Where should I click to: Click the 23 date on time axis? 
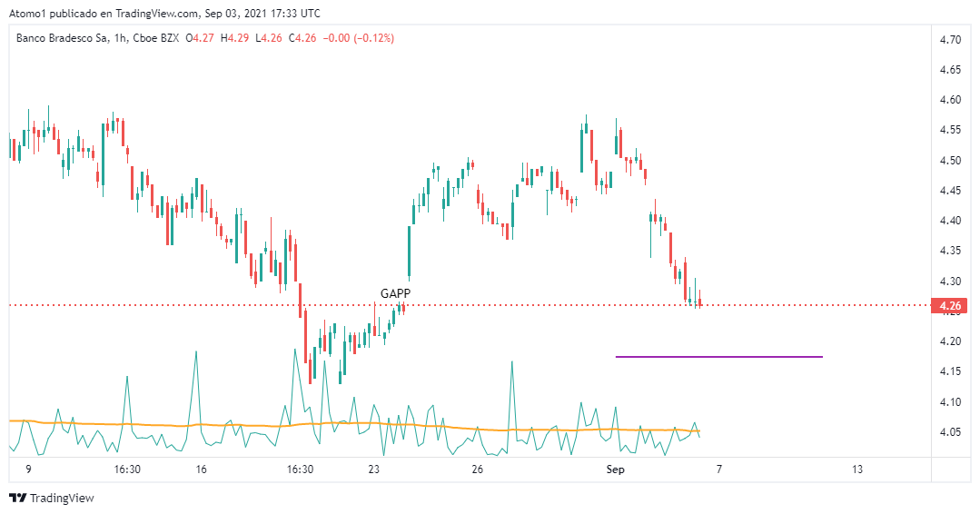[373, 470]
